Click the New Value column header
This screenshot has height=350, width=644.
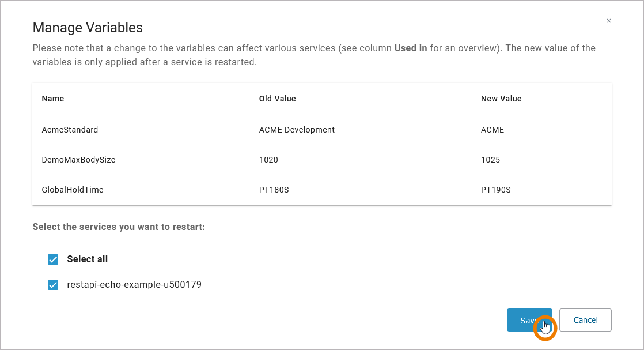point(501,99)
